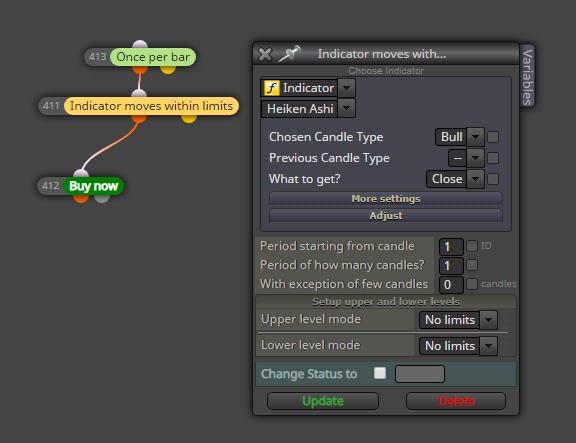
Task: Click block number 412 label
Action: tap(50, 186)
